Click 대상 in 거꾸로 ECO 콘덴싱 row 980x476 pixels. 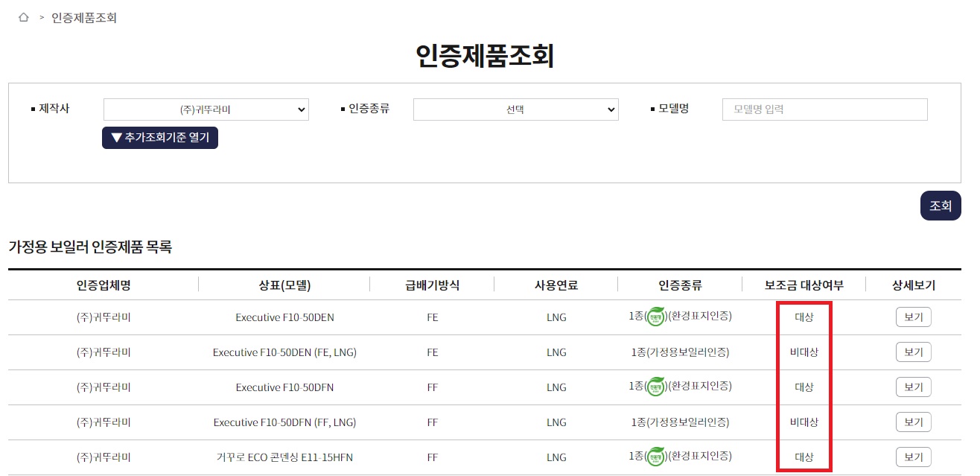coord(804,457)
